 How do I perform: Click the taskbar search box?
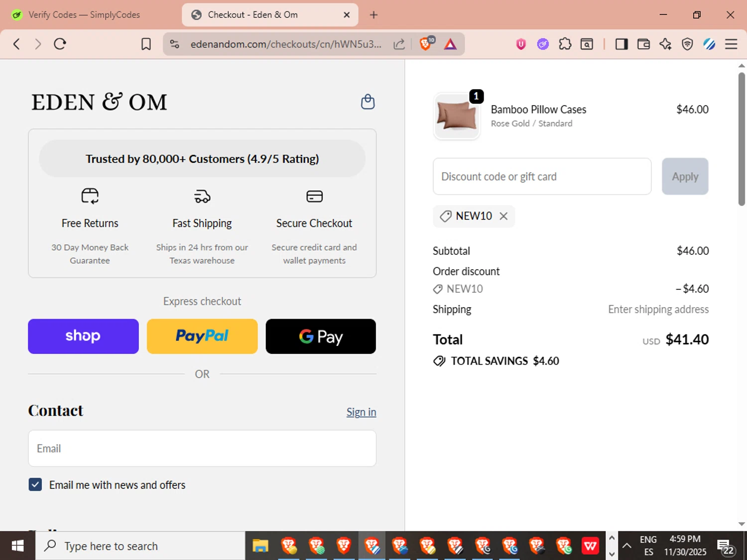point(140,546)
